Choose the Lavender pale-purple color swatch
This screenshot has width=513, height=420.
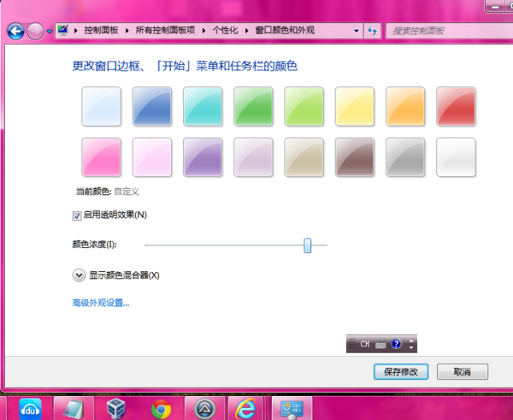[253, 157]
